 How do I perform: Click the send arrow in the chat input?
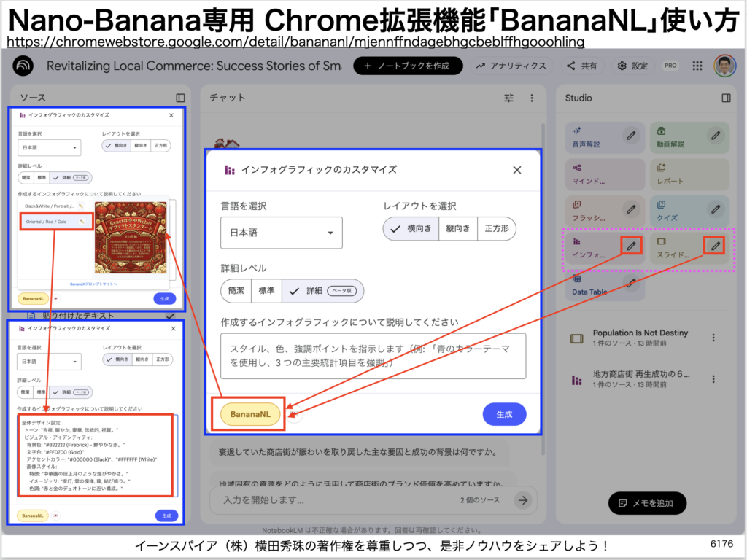point(522,499)
